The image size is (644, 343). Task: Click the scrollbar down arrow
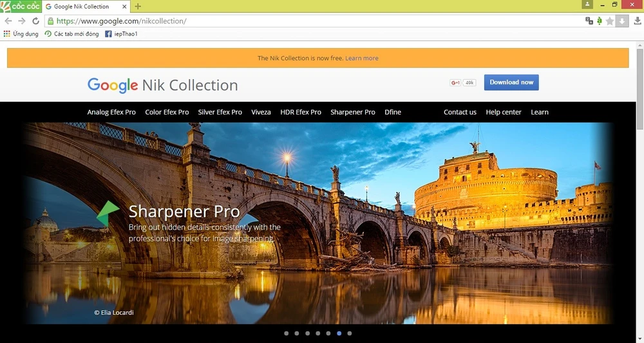coord(639,338)
